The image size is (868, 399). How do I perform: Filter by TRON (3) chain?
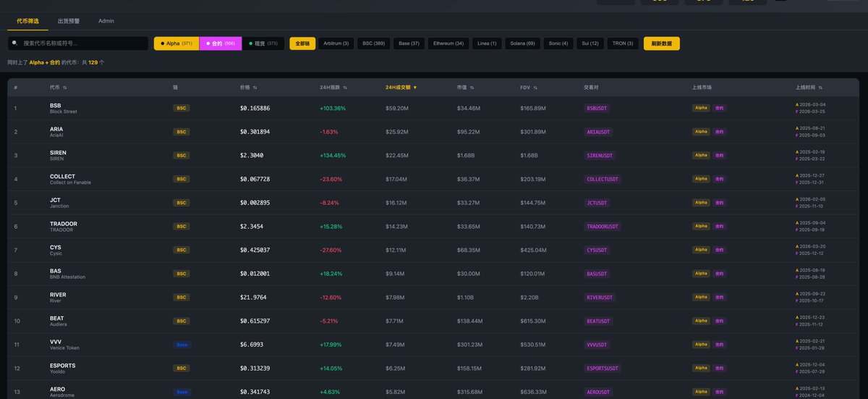(x=623, y=43)
